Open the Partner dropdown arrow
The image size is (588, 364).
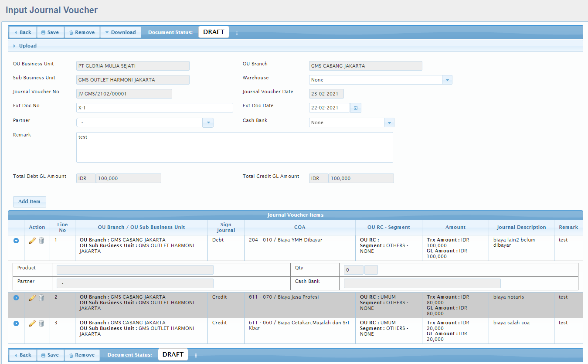coord(208,122)
